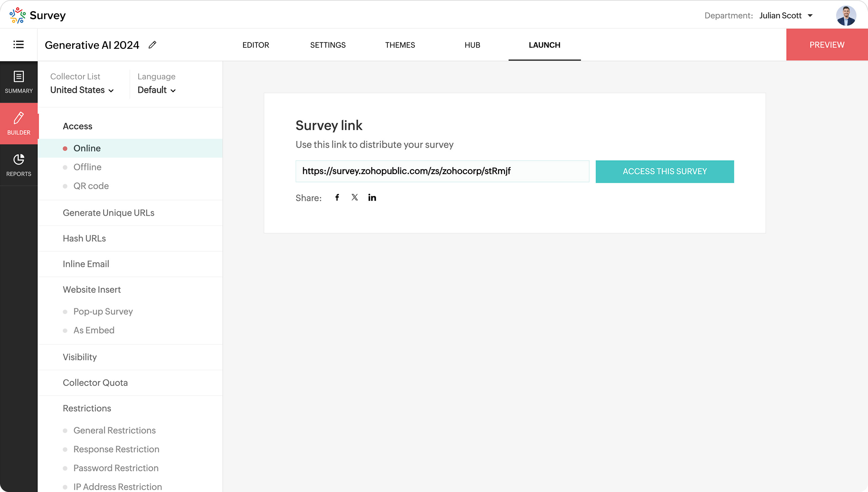
Task: Open the Reports sidebar section
Action: pos(19,165)
